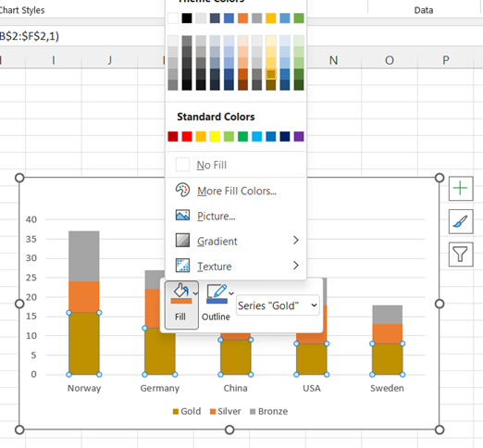The image size is (483, 448).
Task: Pick standard dark red color swatch
Action: (173, 136)
